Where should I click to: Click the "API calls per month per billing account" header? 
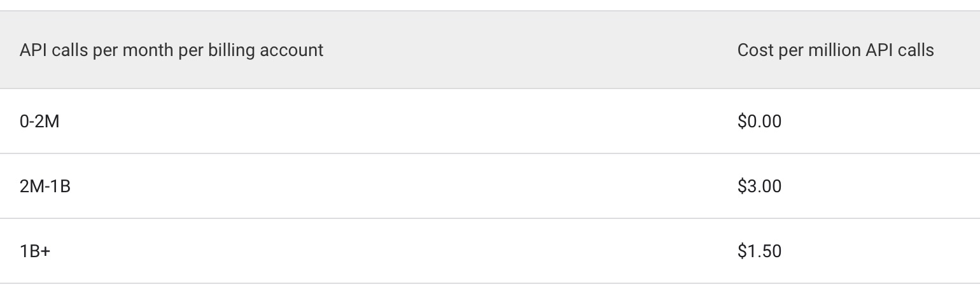point(171,50)
